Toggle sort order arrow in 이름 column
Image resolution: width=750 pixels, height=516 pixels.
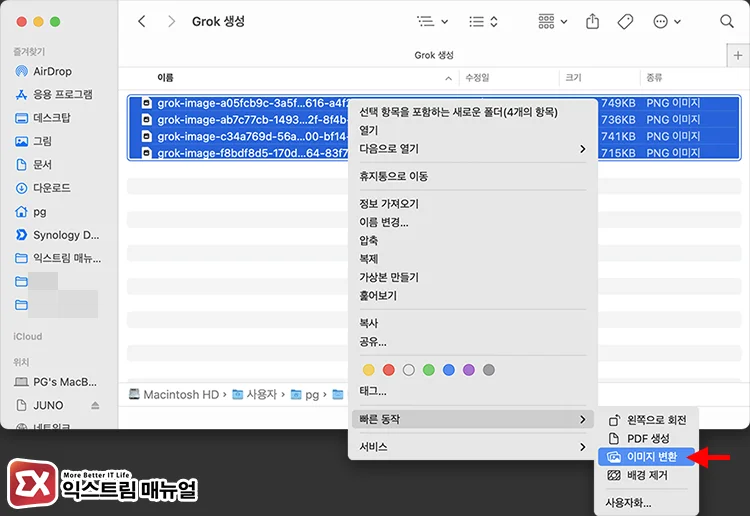coord(448,78)
